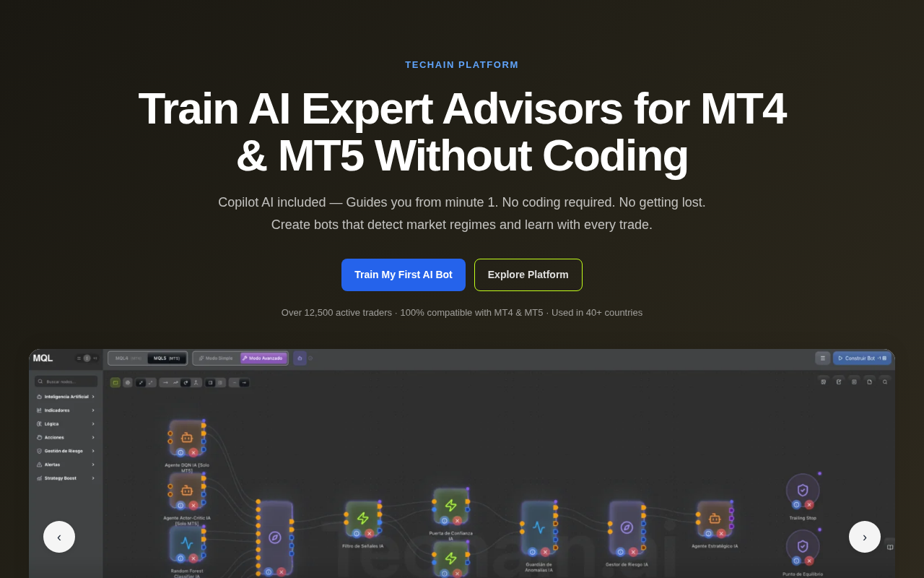Image resolution: width=924 pixels, height=578 pixels.
Task: Advance to the next carousel slide
Action: click(x=865, y=537)
